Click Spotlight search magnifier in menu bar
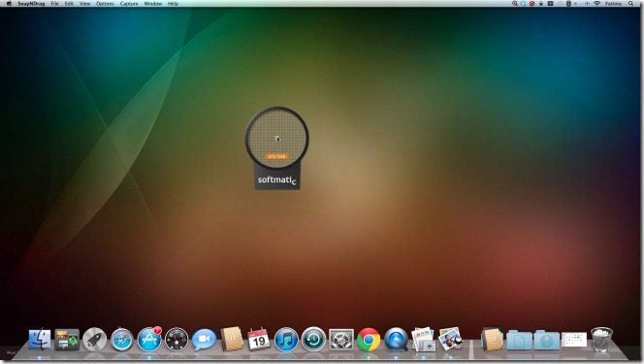 [631, 3]
